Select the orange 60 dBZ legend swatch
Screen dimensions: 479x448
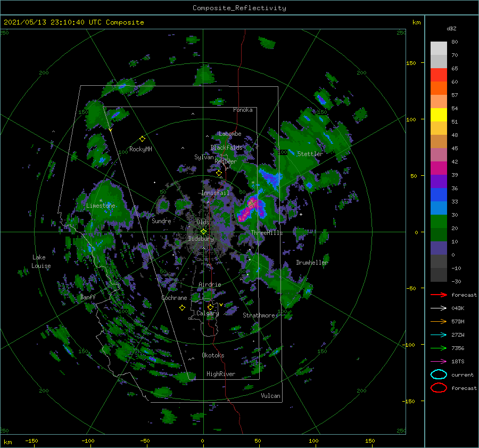click(439, 88)
